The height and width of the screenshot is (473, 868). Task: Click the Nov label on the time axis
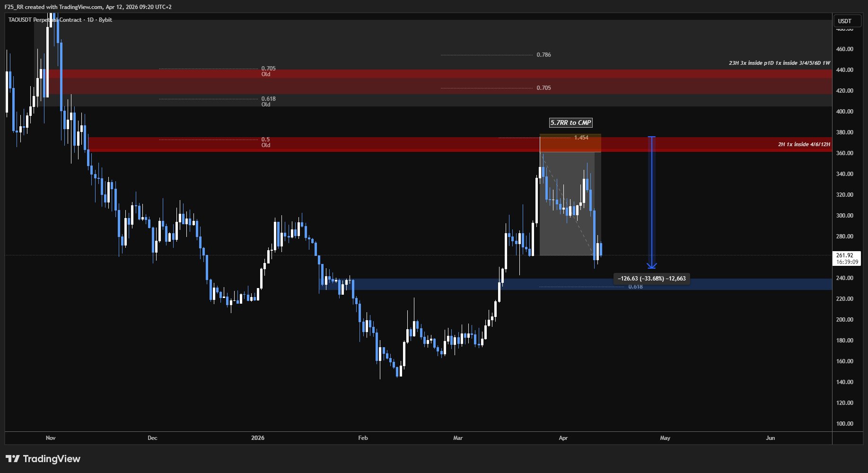(x=51, y=438)
